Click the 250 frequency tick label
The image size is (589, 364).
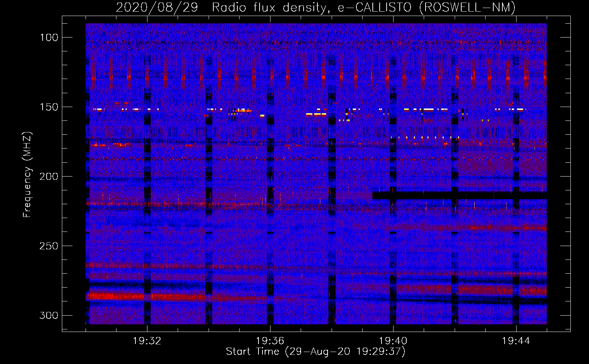point(48,246)
